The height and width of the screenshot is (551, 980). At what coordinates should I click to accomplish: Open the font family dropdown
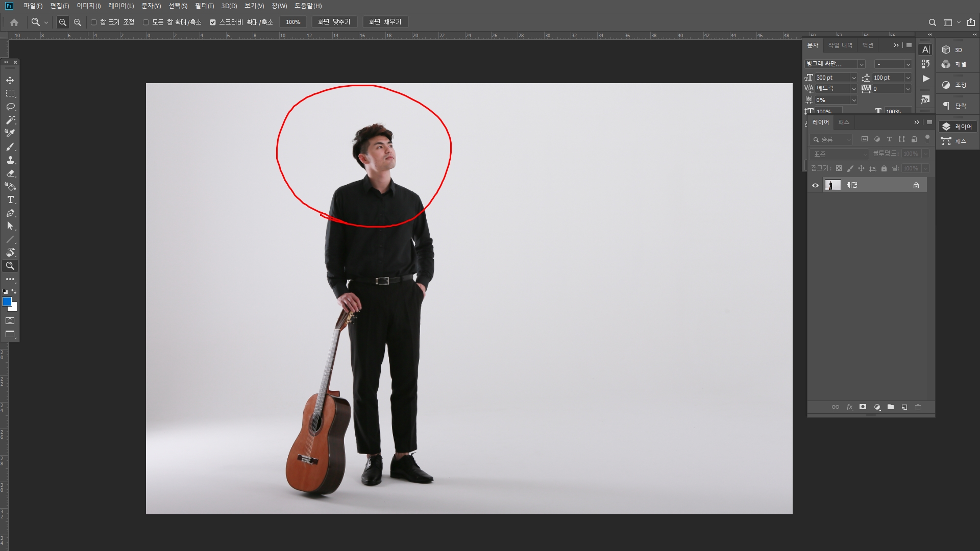pyautogui.click(x=862, y=64)
